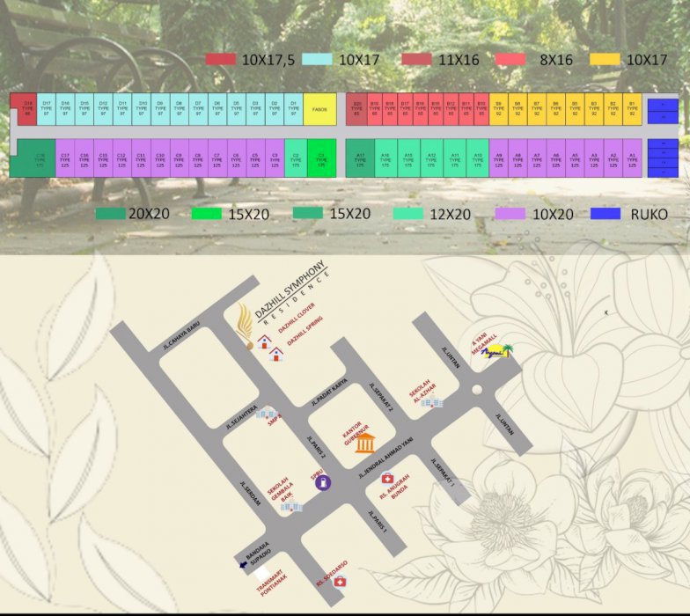The image size is (690, 616).
Task: Select the Sekolah Al-Azhar school icon
Action: click(431, 402)
